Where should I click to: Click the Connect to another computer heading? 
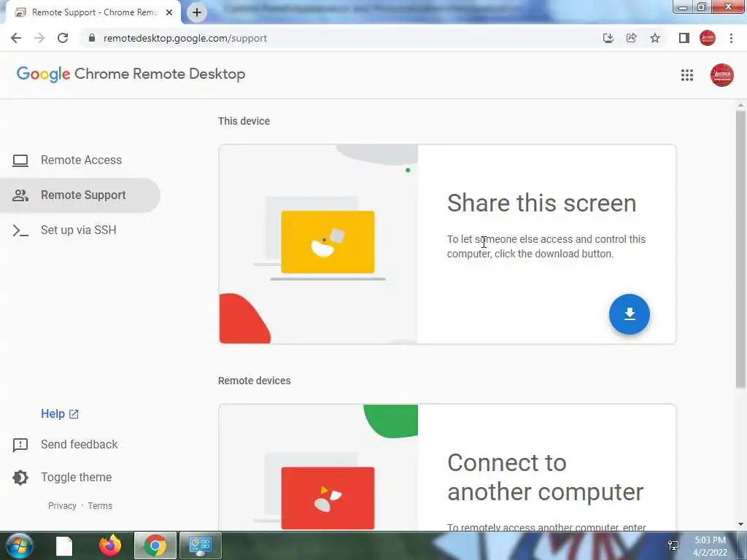tap(546, 477)
